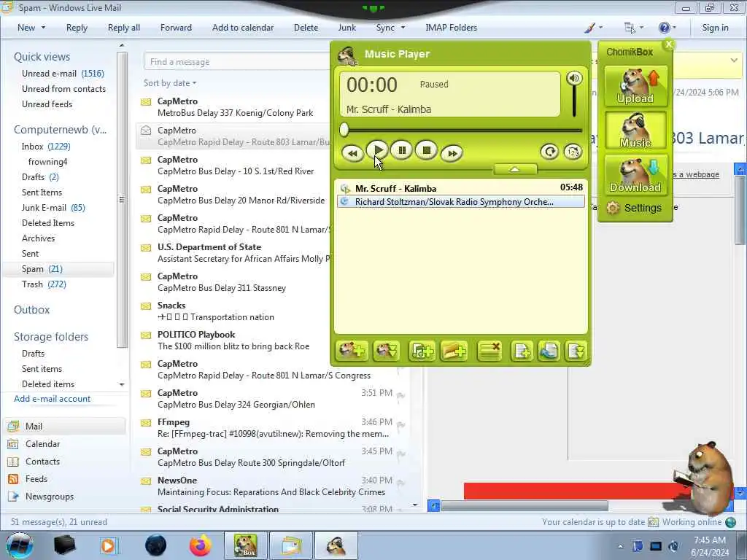Click the Pause button in Music Player

[x=402, y=151]
